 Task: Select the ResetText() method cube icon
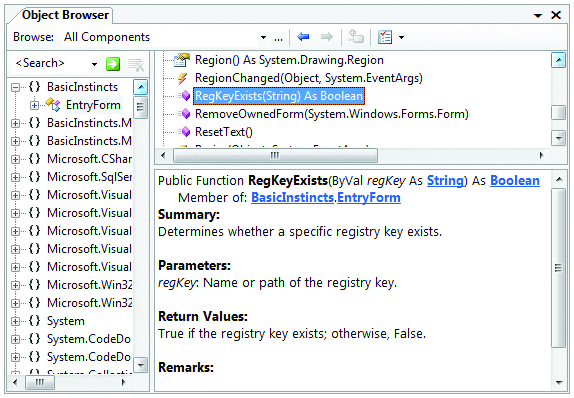click(x=184, y=132)
